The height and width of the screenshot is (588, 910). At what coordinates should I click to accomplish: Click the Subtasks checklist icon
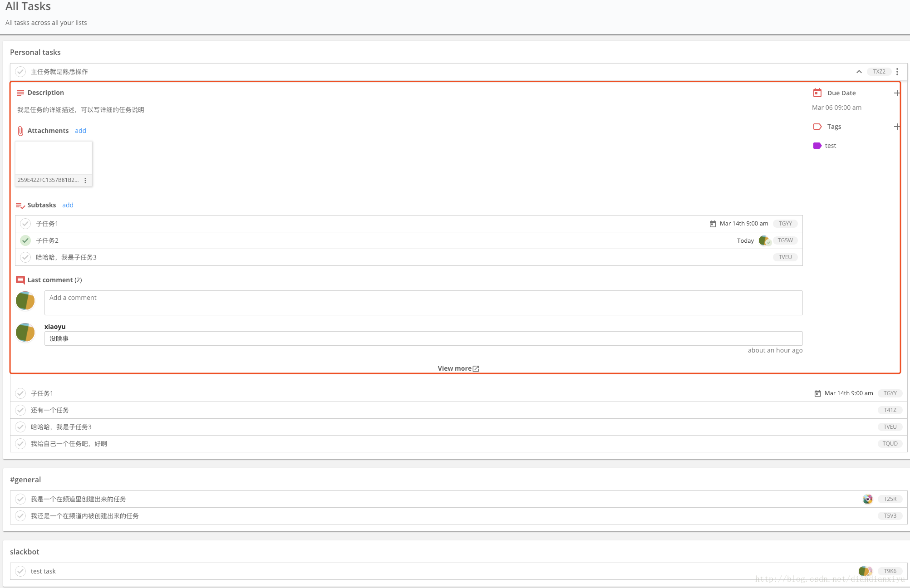[x=20, y=206]
